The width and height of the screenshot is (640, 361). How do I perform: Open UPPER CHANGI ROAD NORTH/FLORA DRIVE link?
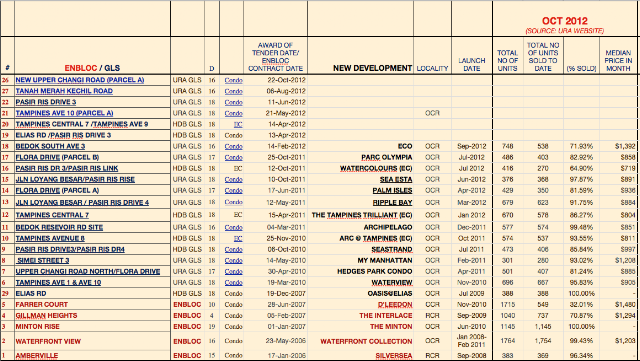click(88, 272)
